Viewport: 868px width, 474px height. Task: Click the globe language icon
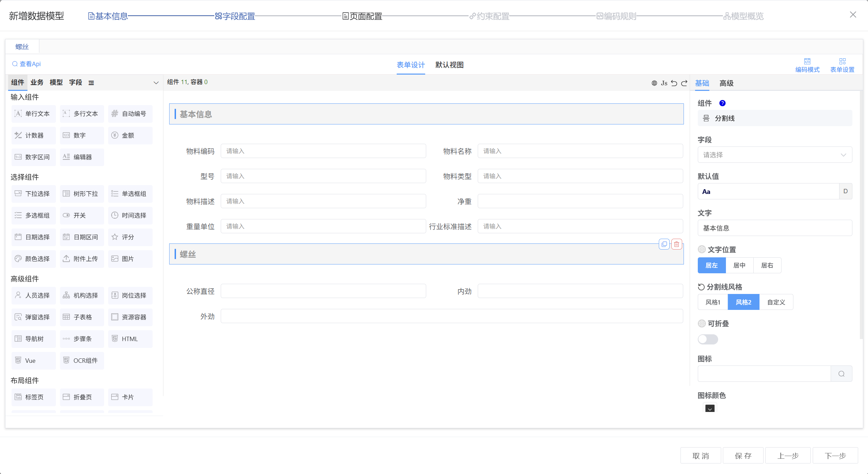coord(654,83)
